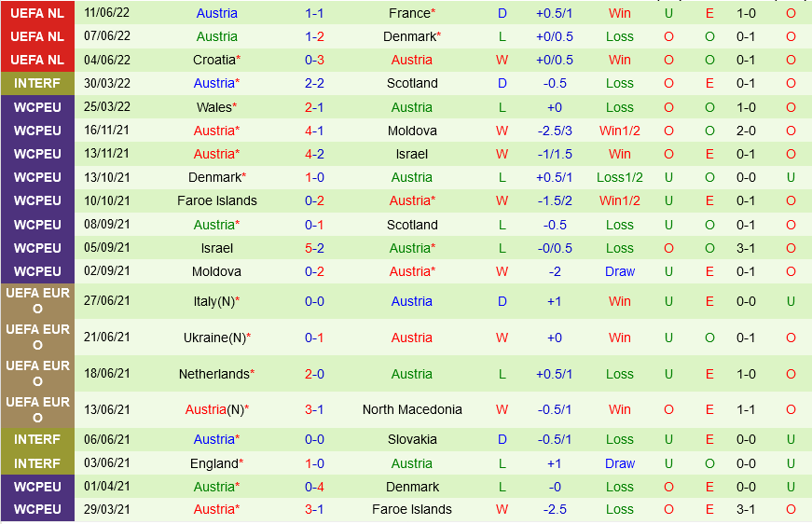The height and width of the screenshot is (524, 812).
Task: Click the England team name
Action: pos(213,463)
